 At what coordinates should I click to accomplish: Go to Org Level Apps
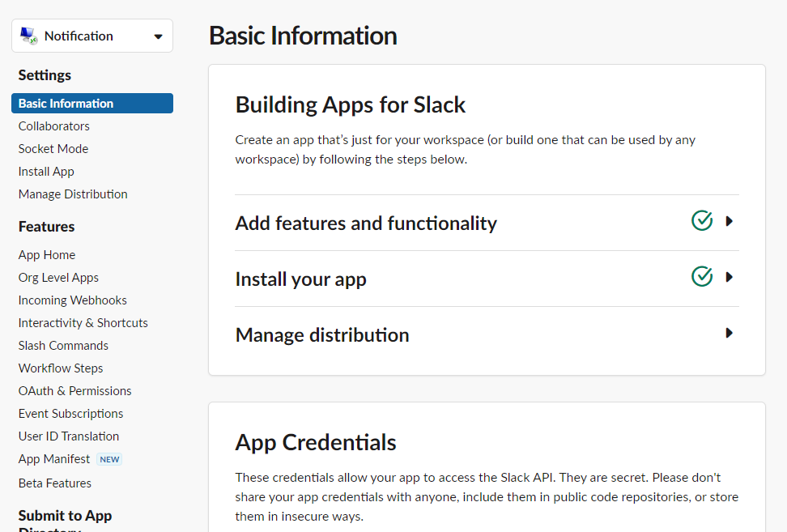coord(58,278)
